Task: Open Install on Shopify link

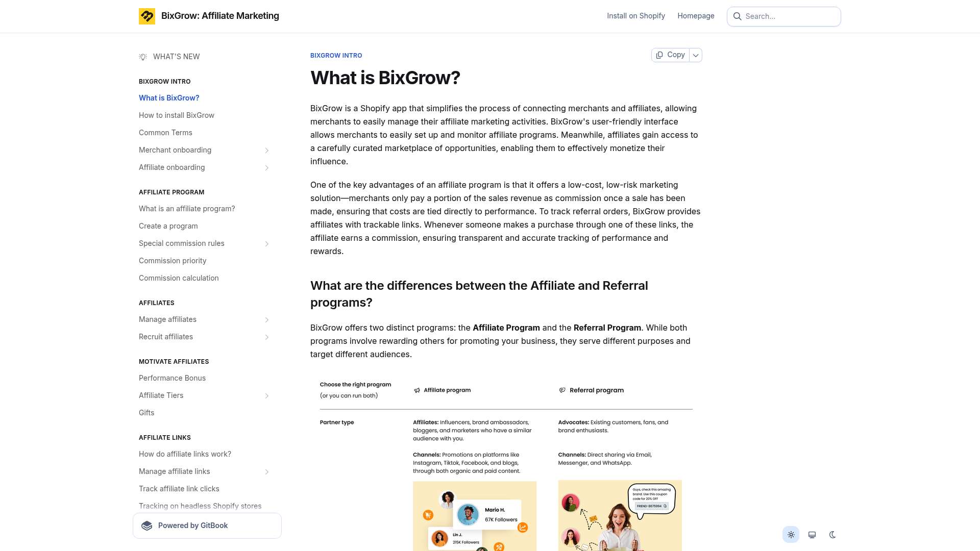Action: coord(636,16)
